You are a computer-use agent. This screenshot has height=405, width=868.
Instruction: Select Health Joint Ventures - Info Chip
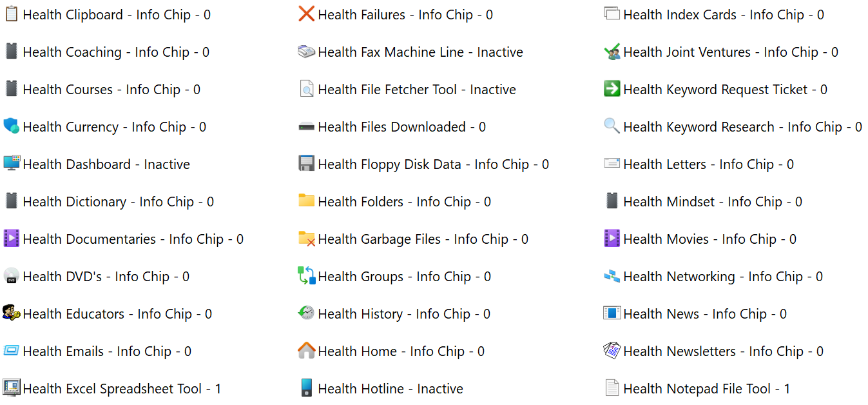731,52
